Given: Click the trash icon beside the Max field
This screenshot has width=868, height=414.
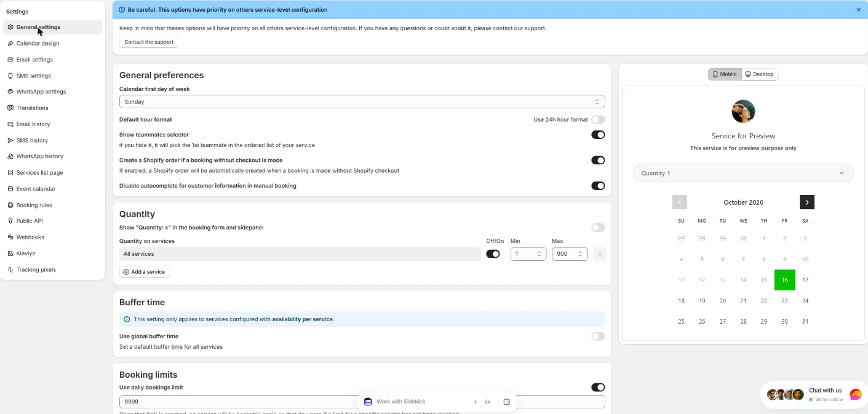Looking at the screenshot, I should [600, 254].
